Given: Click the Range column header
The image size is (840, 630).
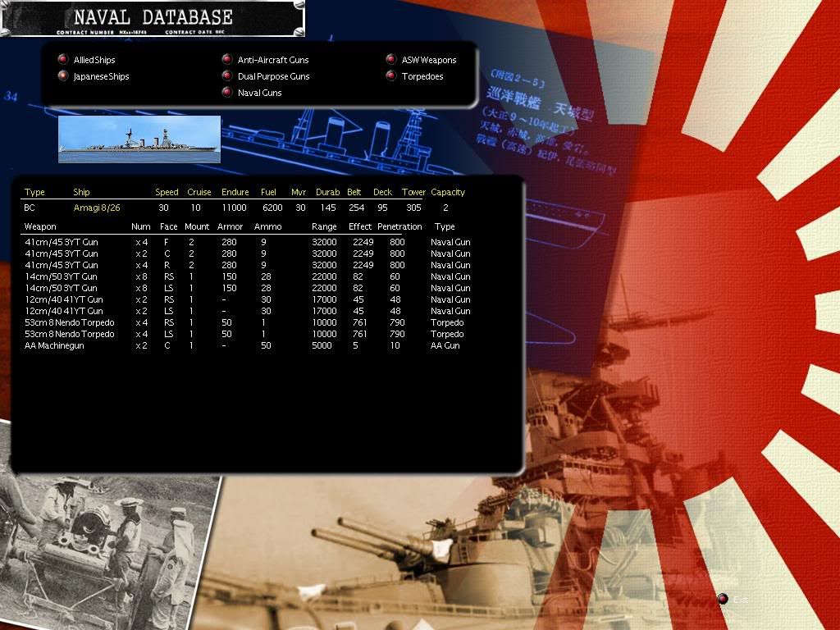Looking at the screenshot, I should 324,226.
